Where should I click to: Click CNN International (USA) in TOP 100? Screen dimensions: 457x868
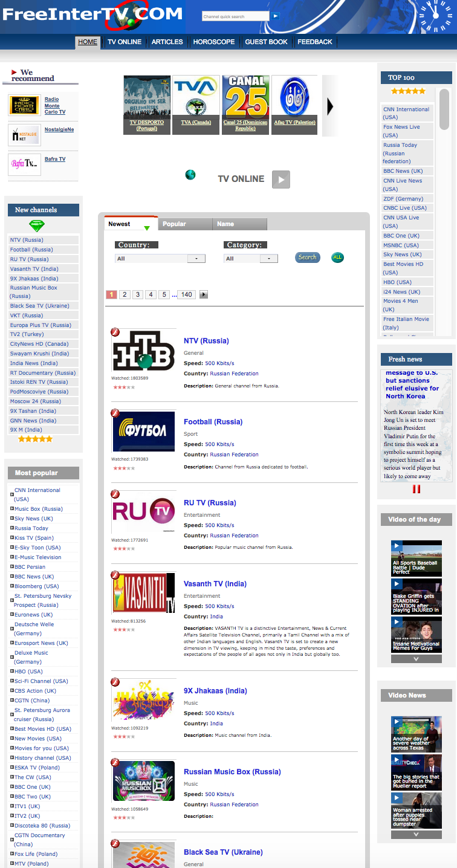[406, 113]
